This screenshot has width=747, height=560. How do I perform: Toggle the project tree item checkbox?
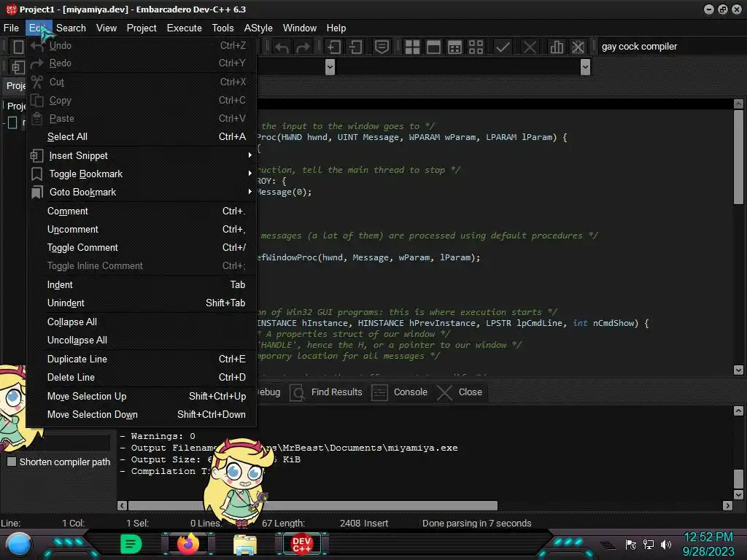click(x=13, y=122)
